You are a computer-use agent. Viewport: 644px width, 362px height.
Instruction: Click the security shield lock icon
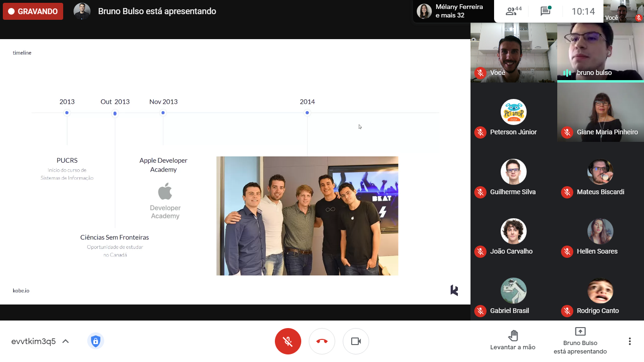click(x=96, y=341)
